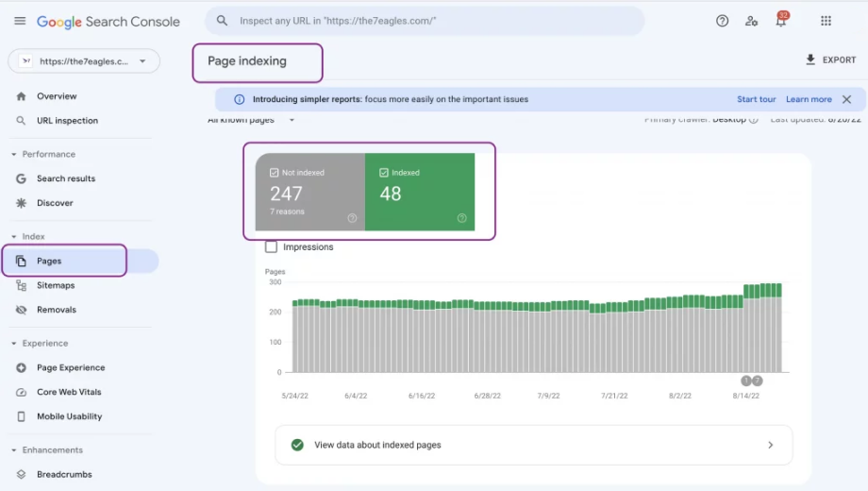
Task: Click the info icon in the banner
Action: pyautogui.click(x=239, y=99)
